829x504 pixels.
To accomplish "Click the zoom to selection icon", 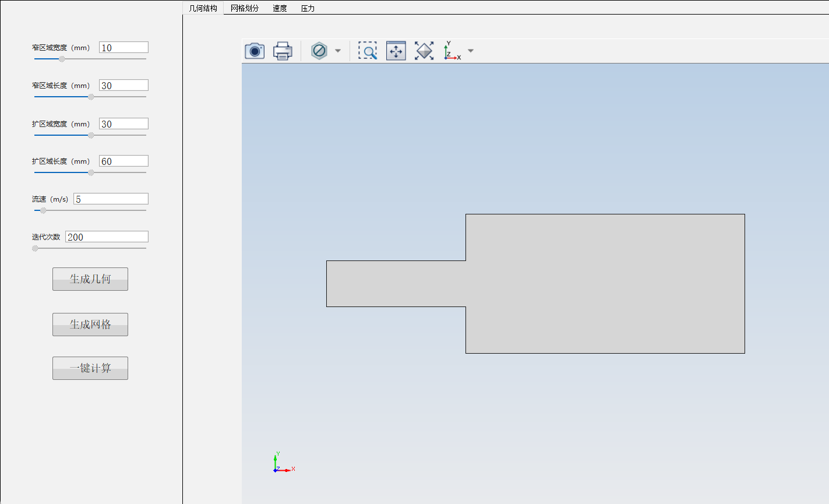I will (x=396, y=51).
